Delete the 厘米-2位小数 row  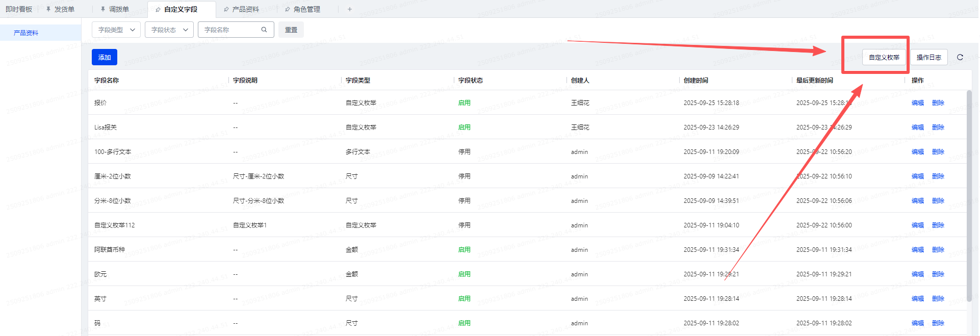(938, 176)
